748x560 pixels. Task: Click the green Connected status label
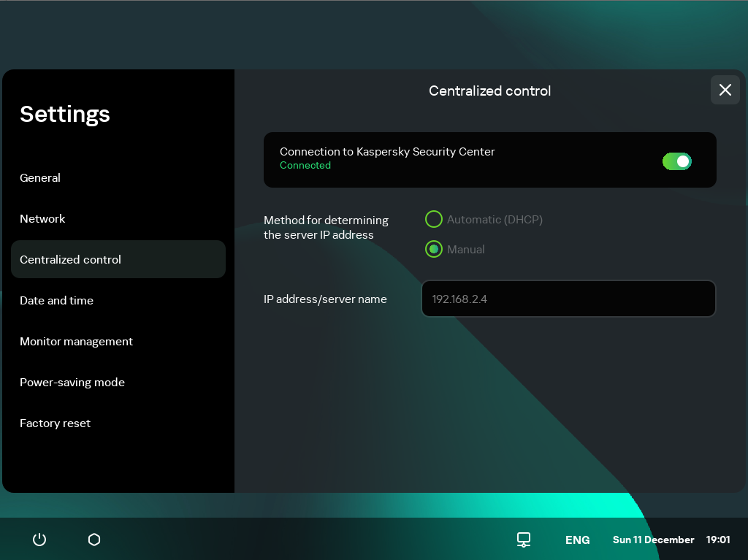(x=305, y=165)
